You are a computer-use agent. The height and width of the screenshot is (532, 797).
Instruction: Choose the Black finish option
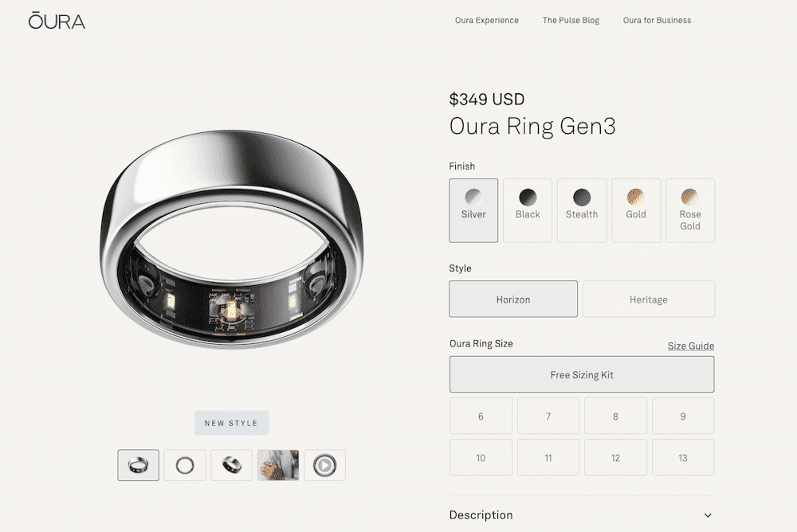[528, 210]
